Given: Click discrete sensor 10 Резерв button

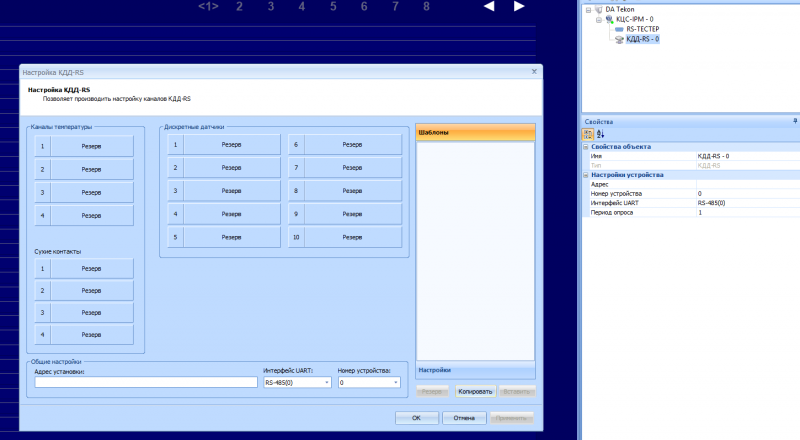Looking at the screenshot, I should 352,237.
